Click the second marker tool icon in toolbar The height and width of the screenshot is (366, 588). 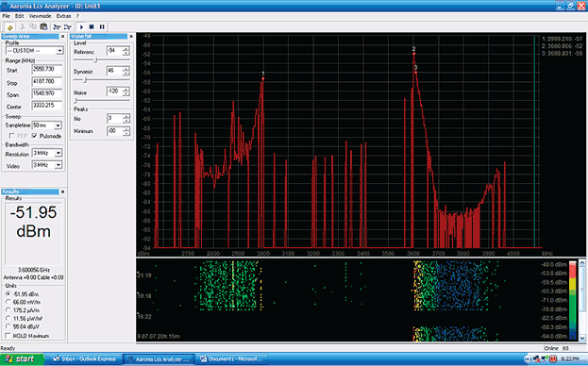click(68, 26)
